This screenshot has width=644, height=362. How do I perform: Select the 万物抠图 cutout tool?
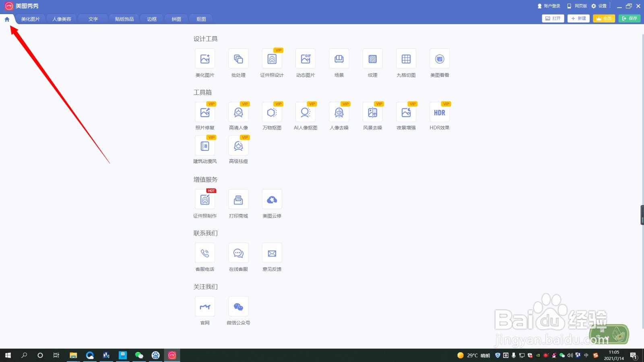point(272,112)
